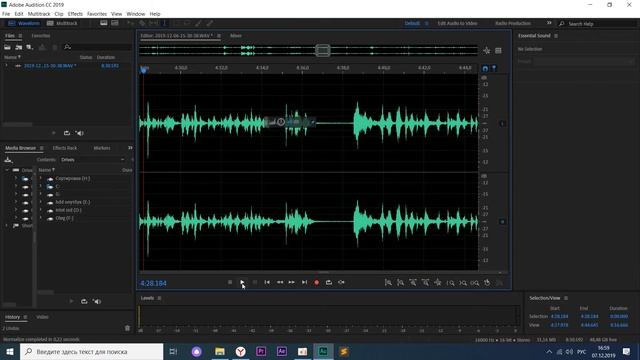Switch to the Waveform editor view
The image size is (640, 360).
[24, 23]
